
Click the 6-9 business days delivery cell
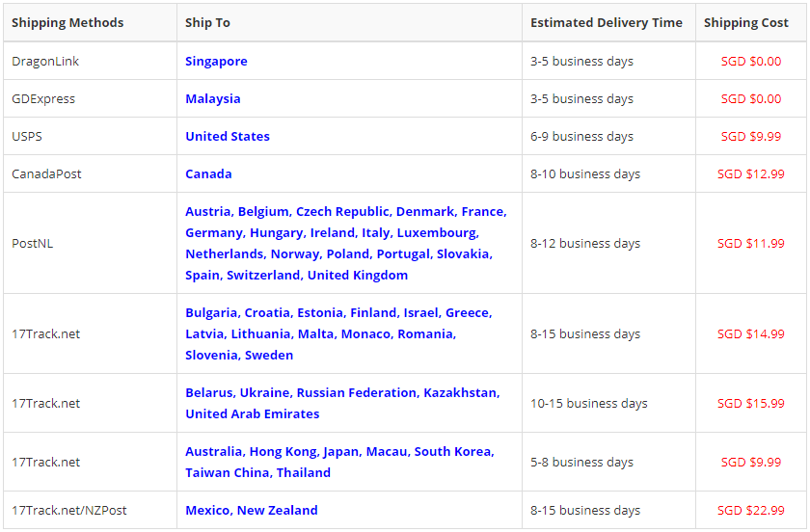point(581,136)
